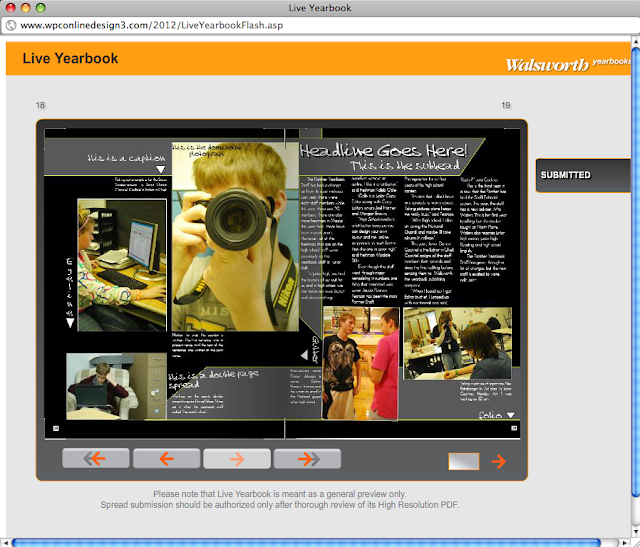Click the green zoom window button
640x547 pixels.
click(x=40, y=8)
